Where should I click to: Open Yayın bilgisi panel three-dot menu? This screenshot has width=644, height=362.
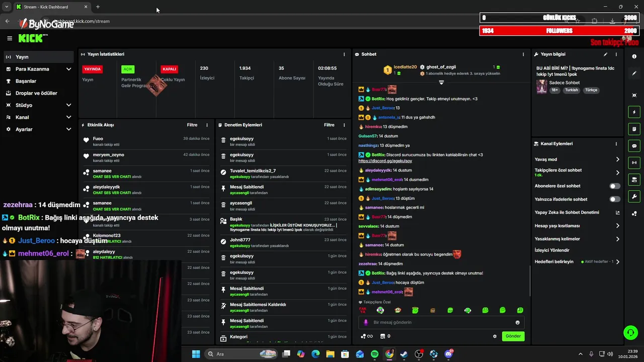(x=616, y=54)
